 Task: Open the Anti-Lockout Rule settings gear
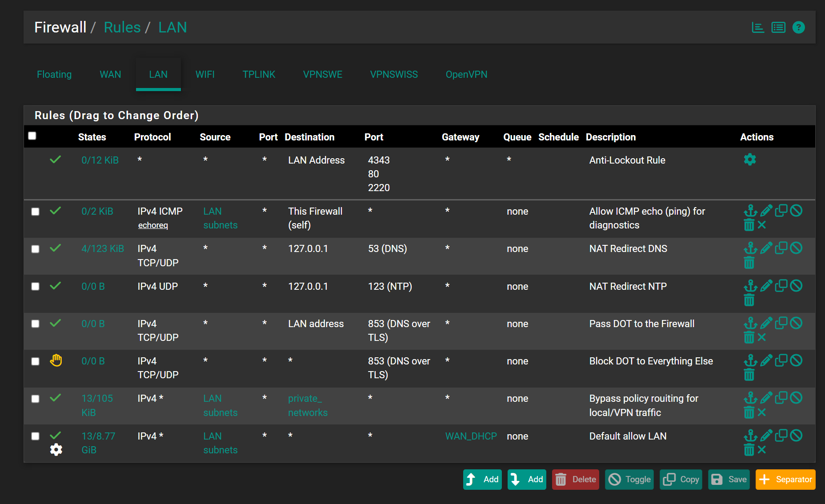(750, 159)
